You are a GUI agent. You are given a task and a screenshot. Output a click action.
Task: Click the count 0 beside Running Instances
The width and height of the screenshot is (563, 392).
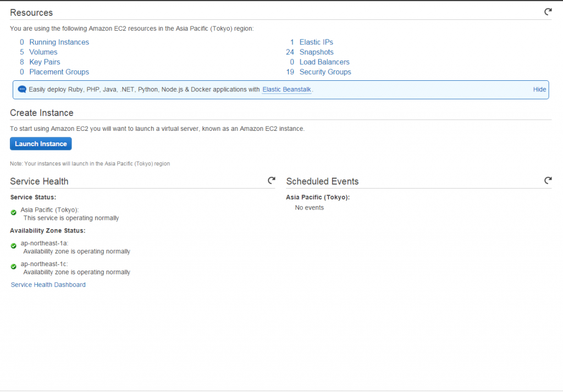(22, 42)
